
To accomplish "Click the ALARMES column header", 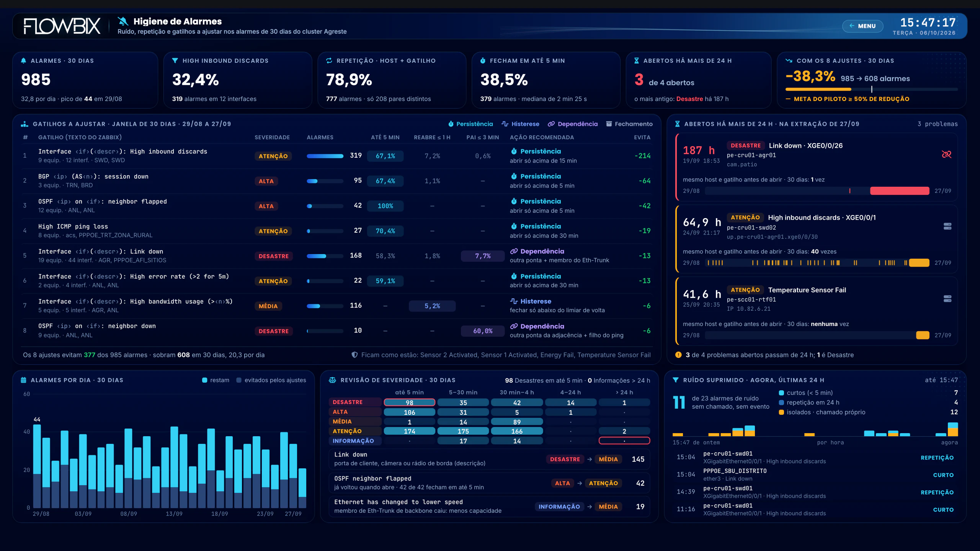I will click(x=320, y=137).
